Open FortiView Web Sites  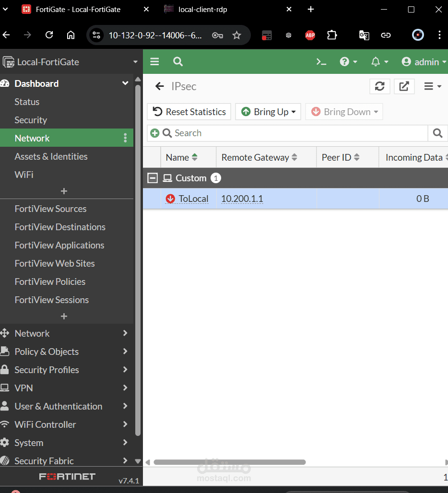[x=54, y=263]
